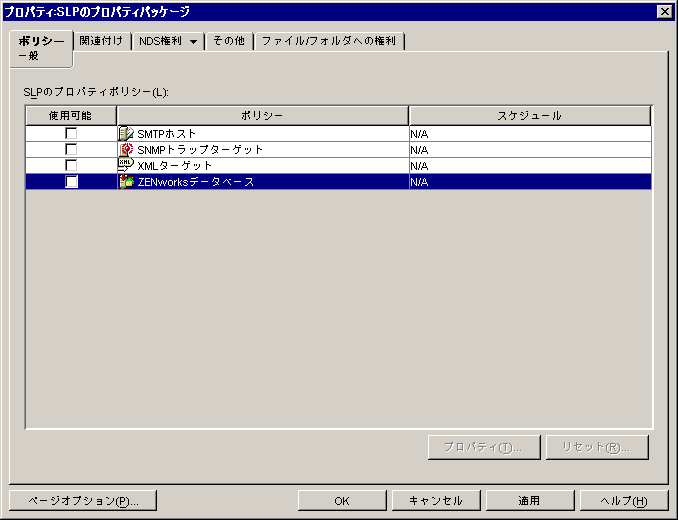Click N/A schedule of SMTPホスト row
This screenshot has width=678, height=520.
[x=419, y=134]
